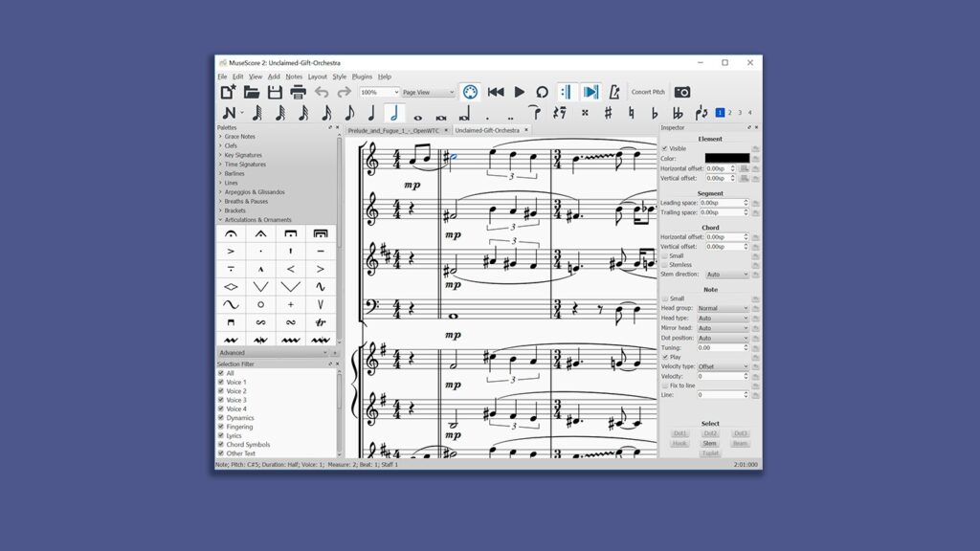980x551 pixels.
Task: Open image capture camera tool
Action: click(681, 92)
